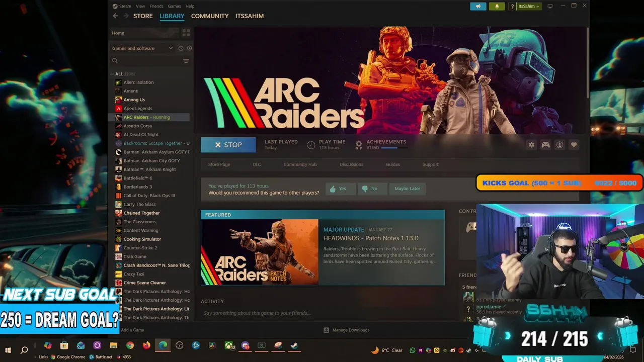
Task: Open Firefox from the taskbar
Action: coord(146,345)
